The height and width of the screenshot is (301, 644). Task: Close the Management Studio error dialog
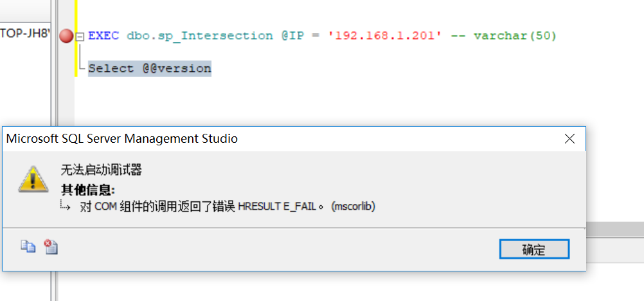(x=569, y=139)
